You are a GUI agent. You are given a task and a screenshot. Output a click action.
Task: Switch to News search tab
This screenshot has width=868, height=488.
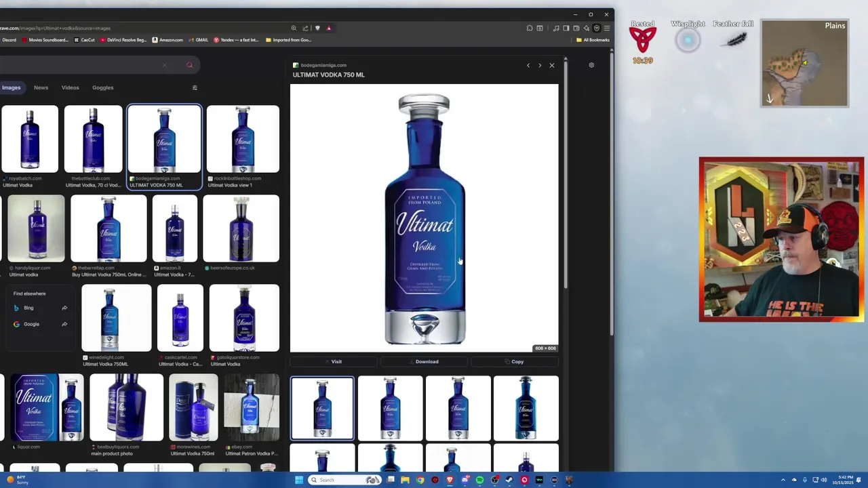[x=41, y=87]
